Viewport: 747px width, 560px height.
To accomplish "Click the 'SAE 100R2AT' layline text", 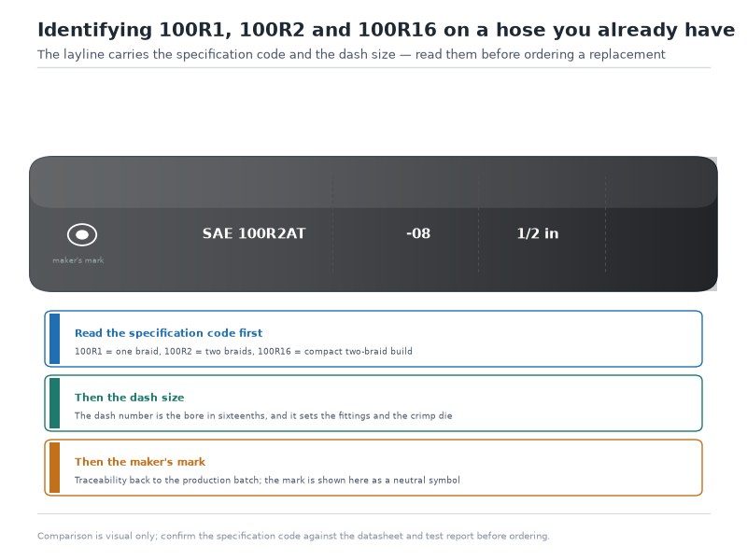I will click(254, 233).
